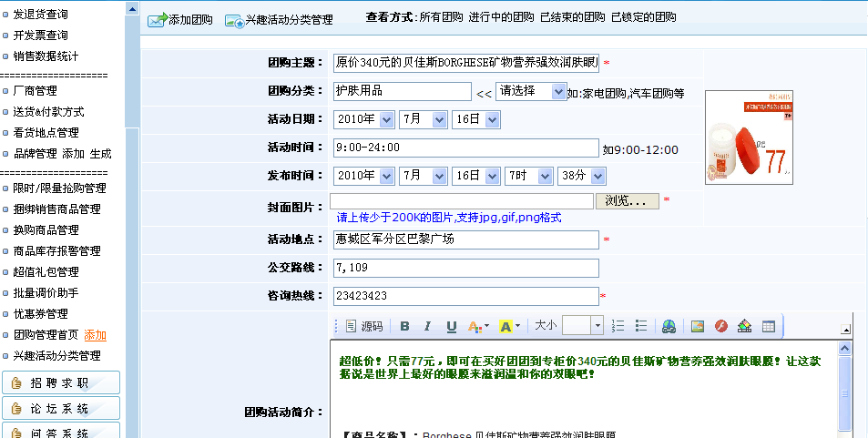Apply underline formatting in editor

pyautogui.click(x=451, y=326)
